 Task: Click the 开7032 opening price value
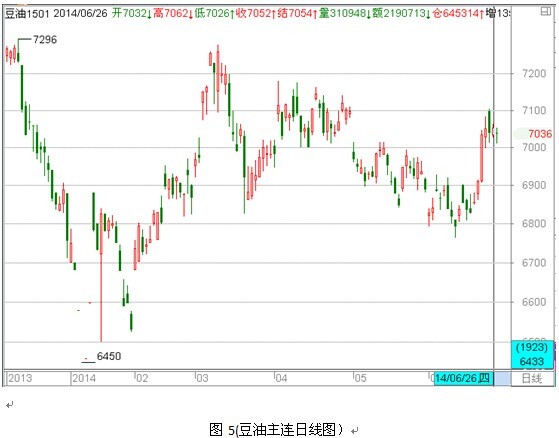(132, 14)
